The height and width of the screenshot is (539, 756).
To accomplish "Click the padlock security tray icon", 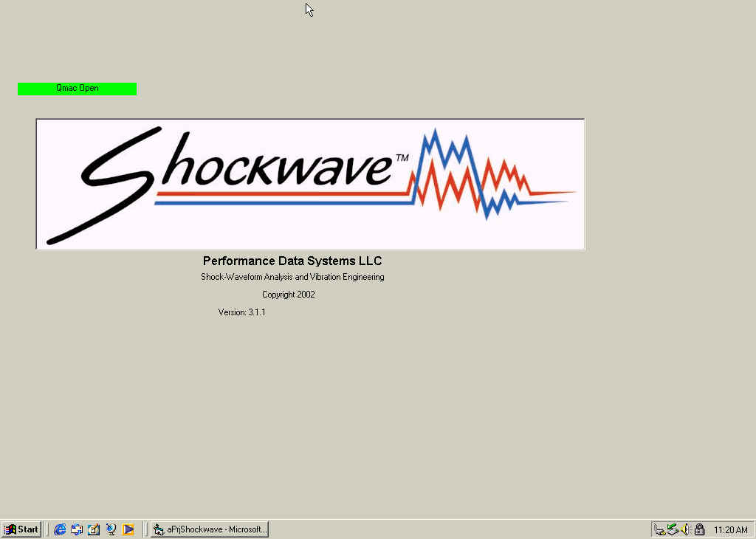I will [x=700, y=530].
